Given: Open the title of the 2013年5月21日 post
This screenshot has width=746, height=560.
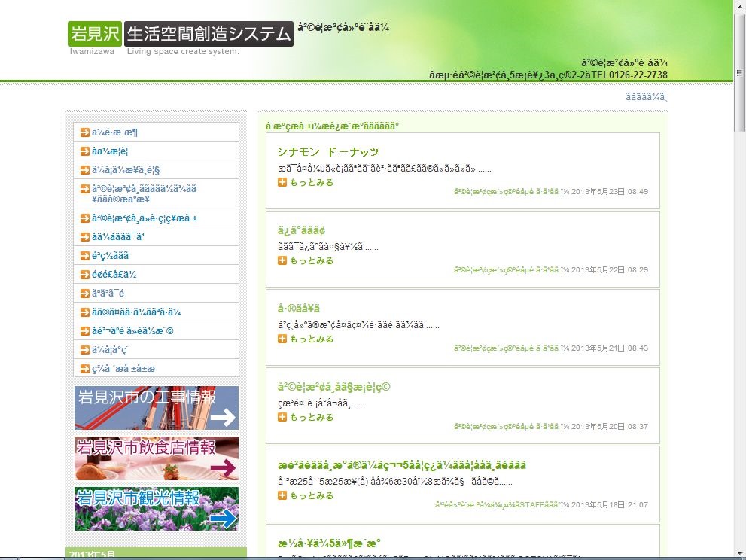Looking at the screenshot, I should point(299,309).
